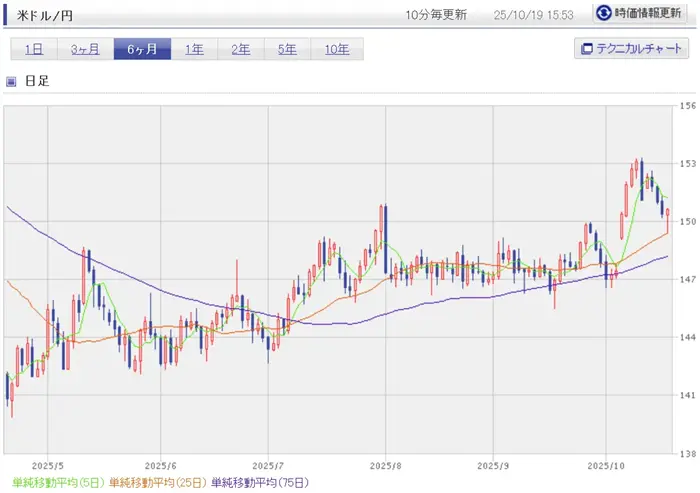Show the 1年 chart period

(194, 49)
